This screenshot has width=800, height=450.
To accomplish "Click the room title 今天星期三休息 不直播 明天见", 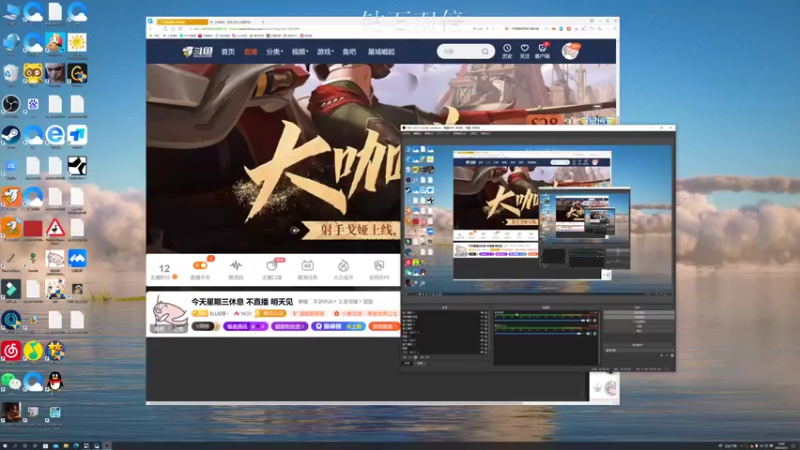I will [x=242, y=302].
